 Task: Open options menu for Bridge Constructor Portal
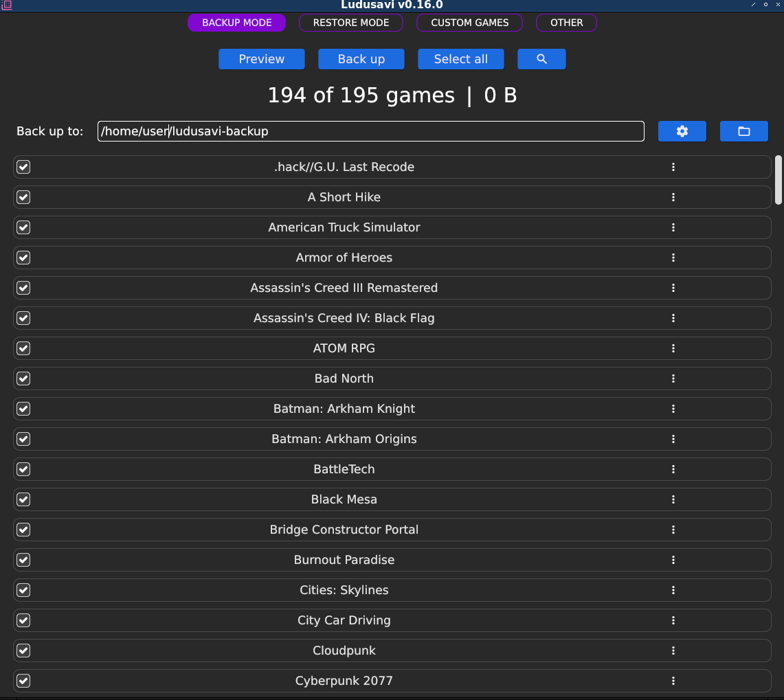point(673,530)
